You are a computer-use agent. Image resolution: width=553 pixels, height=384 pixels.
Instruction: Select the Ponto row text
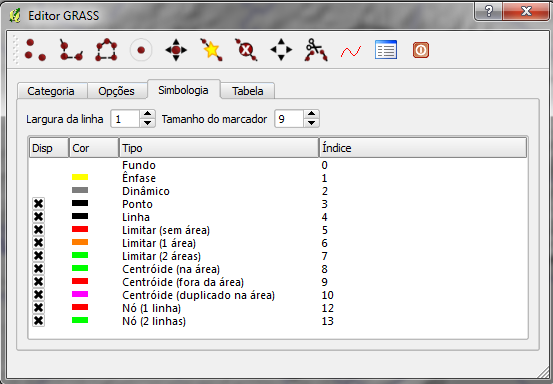[137, 204]
